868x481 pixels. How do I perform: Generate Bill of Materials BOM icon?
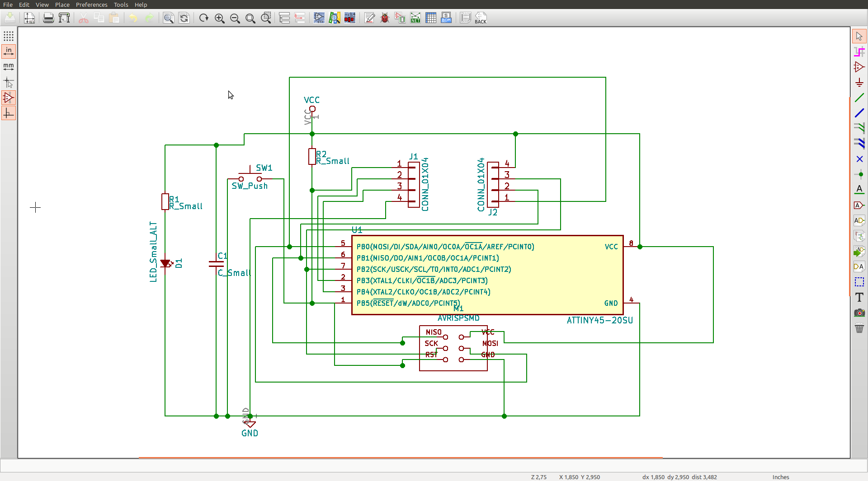point(446,18)
